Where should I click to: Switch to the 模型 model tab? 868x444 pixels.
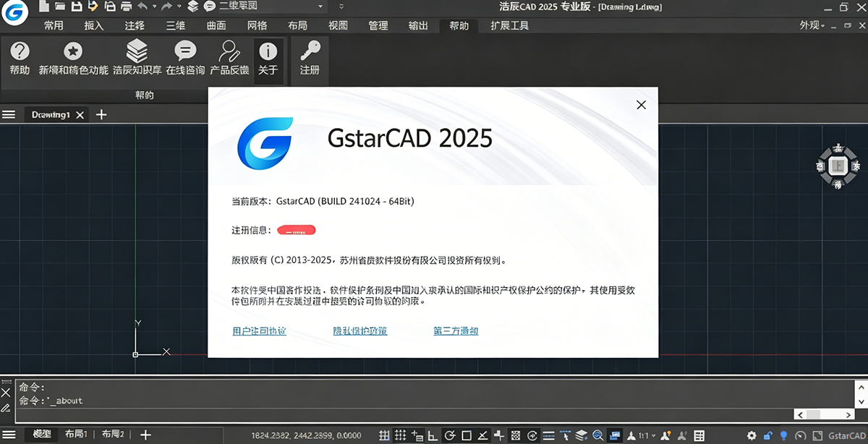(42, 435)
